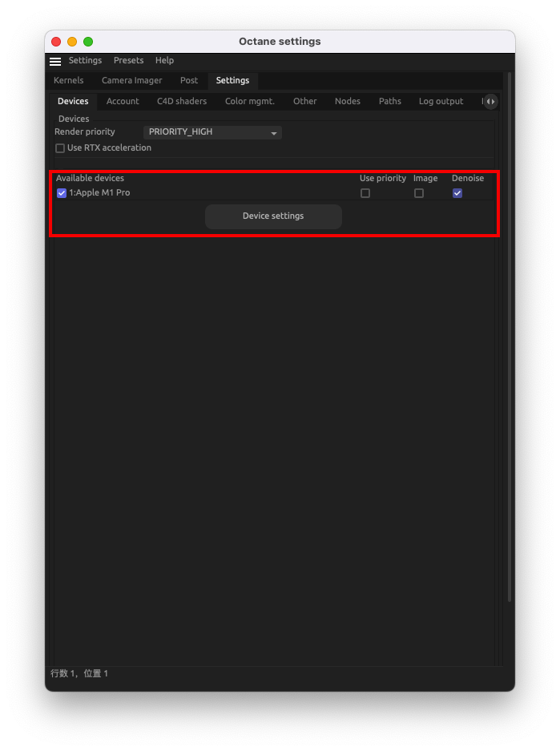Switch to Color mgmt. sub-tab
Screen dimensions: 560x751
tap(249, 102)
